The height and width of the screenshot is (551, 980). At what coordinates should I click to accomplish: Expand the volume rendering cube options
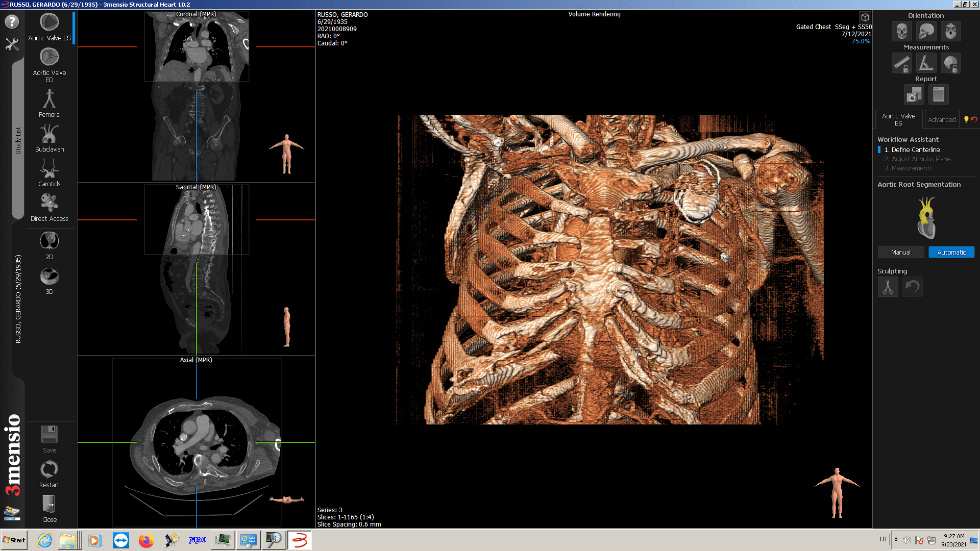(x=865, y=17)
